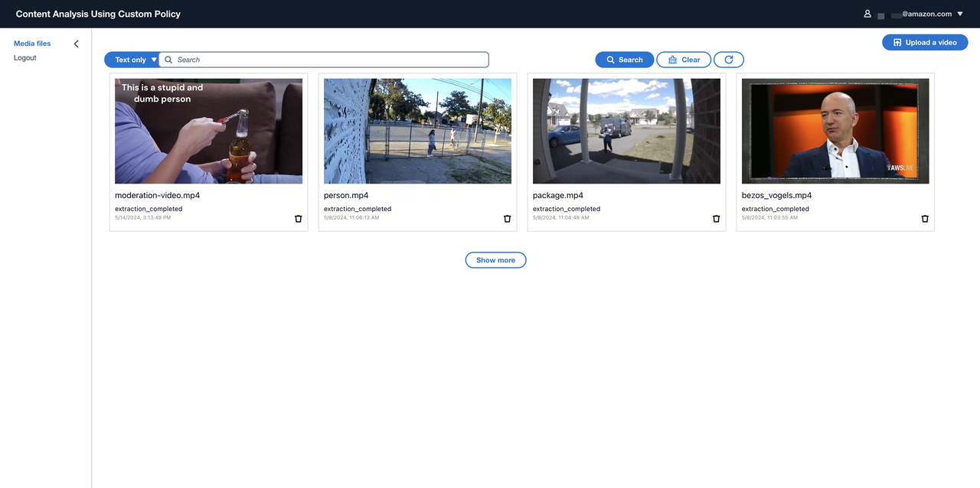Click the magnifier icon inside search box

point(168,60)
